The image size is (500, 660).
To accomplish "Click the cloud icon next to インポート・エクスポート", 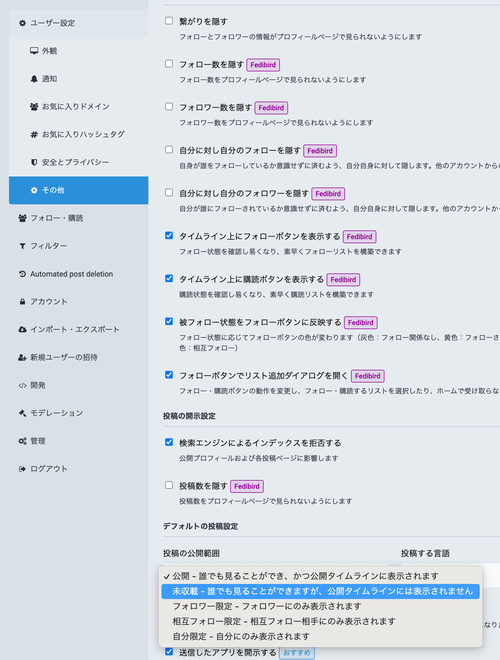I will point(22,330).
